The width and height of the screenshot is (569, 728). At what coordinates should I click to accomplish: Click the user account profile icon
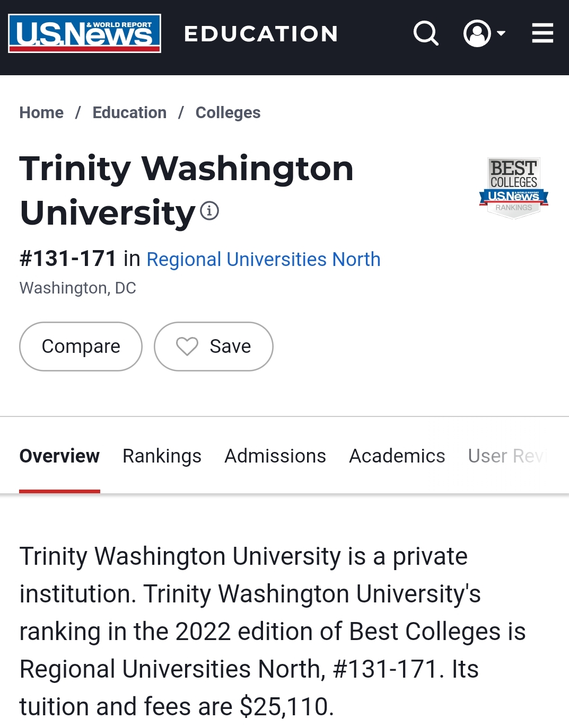tap(477, 33)
